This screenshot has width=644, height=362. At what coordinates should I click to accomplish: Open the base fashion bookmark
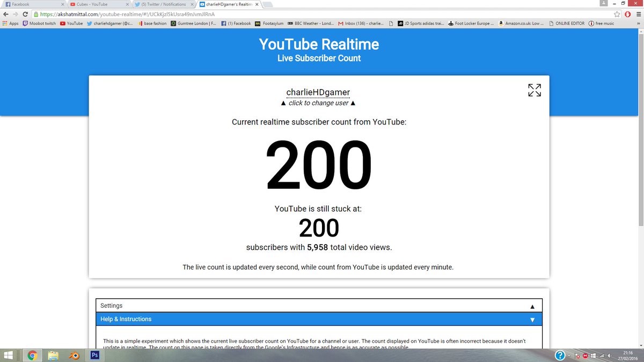(153, 24)
